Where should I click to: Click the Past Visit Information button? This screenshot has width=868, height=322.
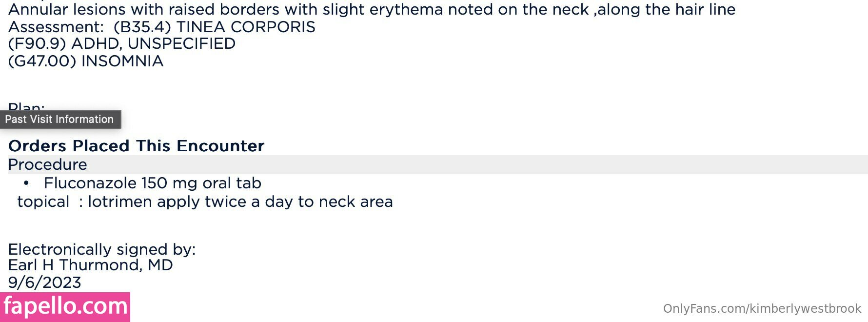pos(59,120)
